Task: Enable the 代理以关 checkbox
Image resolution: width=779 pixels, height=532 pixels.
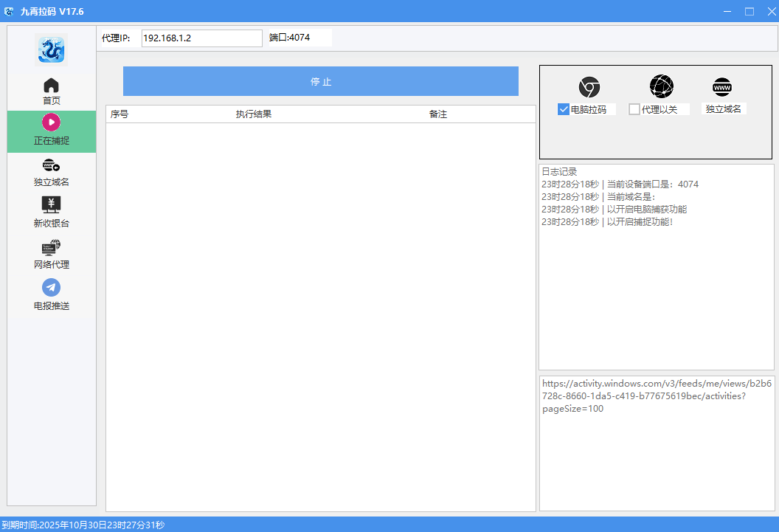Action: [634, 109]
